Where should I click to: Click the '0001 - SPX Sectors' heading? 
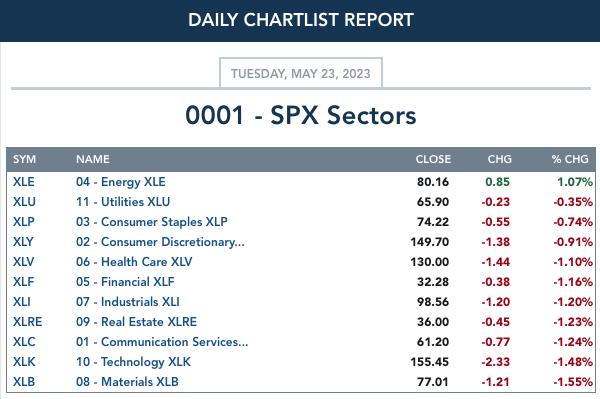[x=301, y=115]
